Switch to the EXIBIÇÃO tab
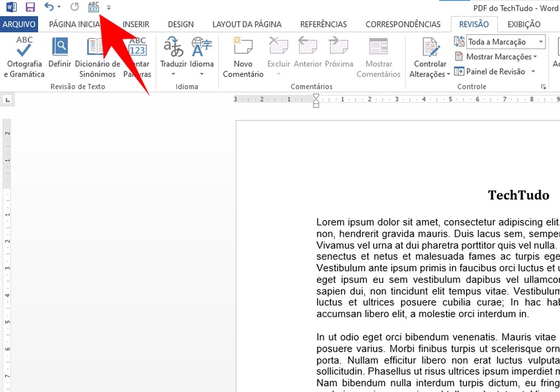 524,24
